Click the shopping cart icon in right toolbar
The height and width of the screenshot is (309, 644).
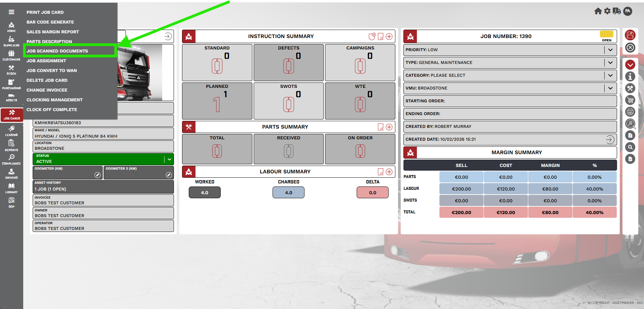pyautogui.click(x=630, y=100)
